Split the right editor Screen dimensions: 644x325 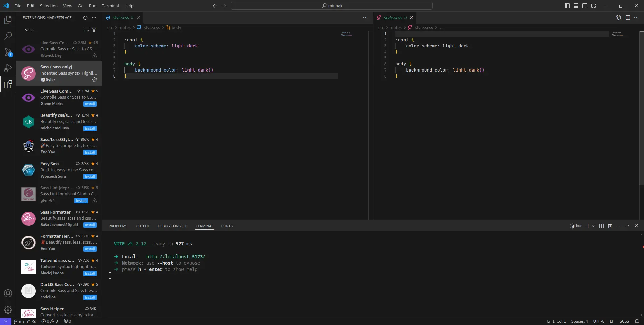pos(628,18)
